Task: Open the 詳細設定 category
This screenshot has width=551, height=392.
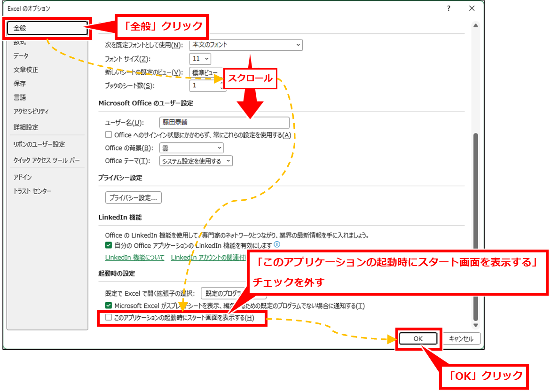Action: tap(26, 127)
